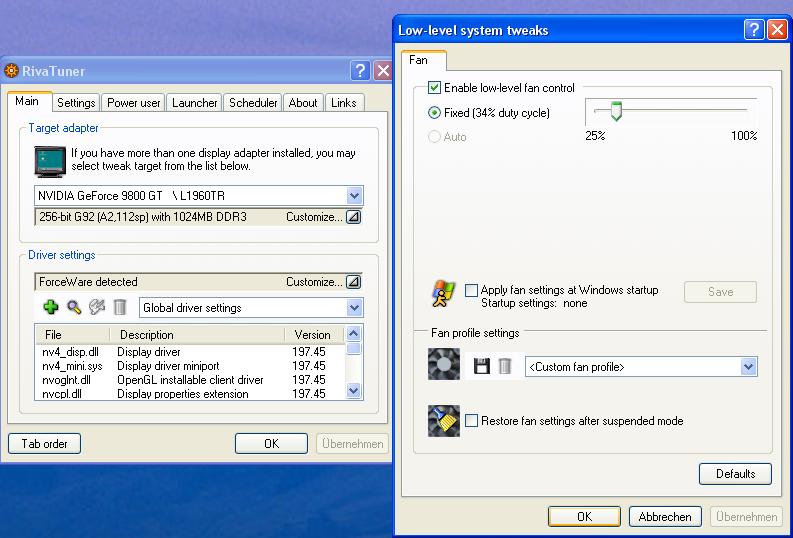The image size is (793, 538).
Task: Click the magnifying glass icon in driver settings
Action: (74, 307)
